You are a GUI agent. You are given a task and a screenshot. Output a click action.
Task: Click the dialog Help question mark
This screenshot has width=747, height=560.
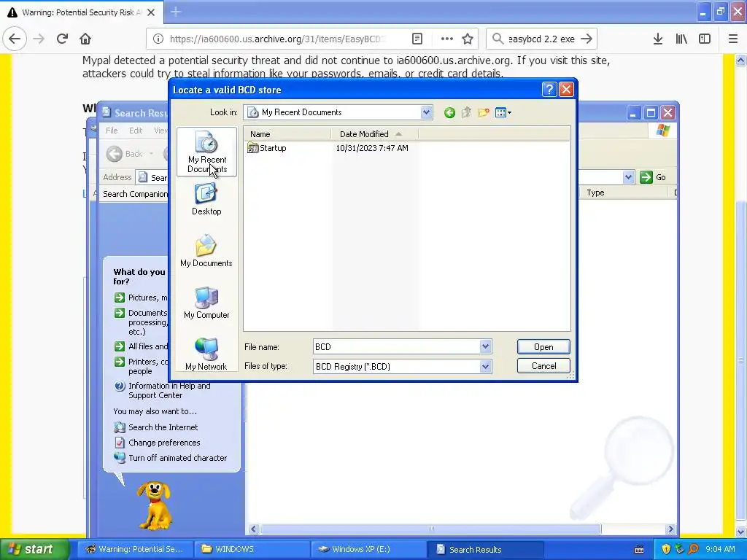click(x=549, y=90)
